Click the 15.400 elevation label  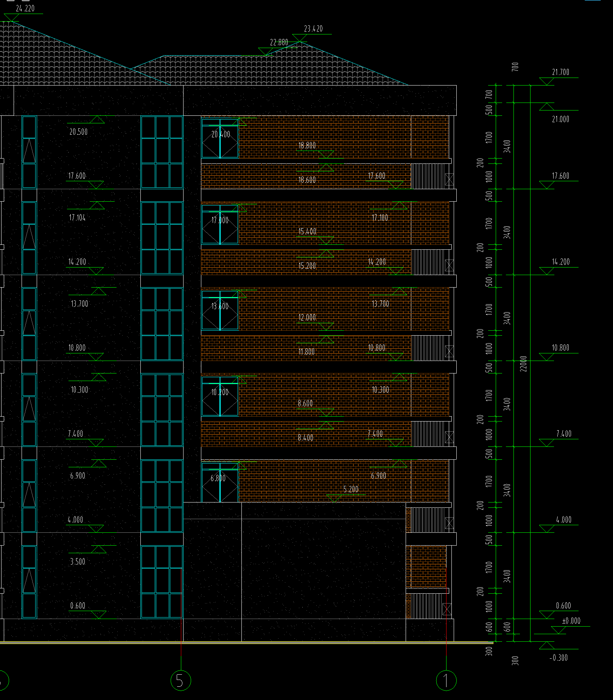[x=307, y=232]
